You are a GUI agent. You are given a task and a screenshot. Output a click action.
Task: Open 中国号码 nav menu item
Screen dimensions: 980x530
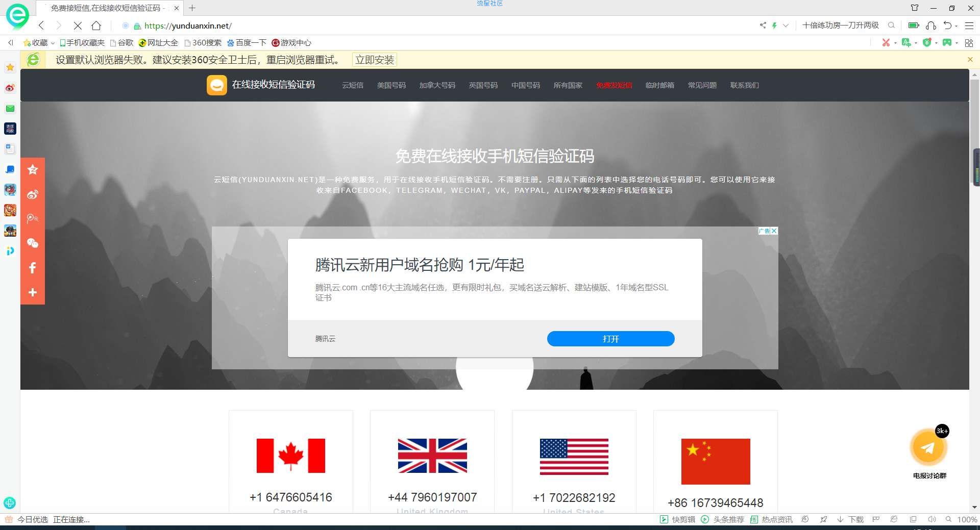(x=526, y=85)
